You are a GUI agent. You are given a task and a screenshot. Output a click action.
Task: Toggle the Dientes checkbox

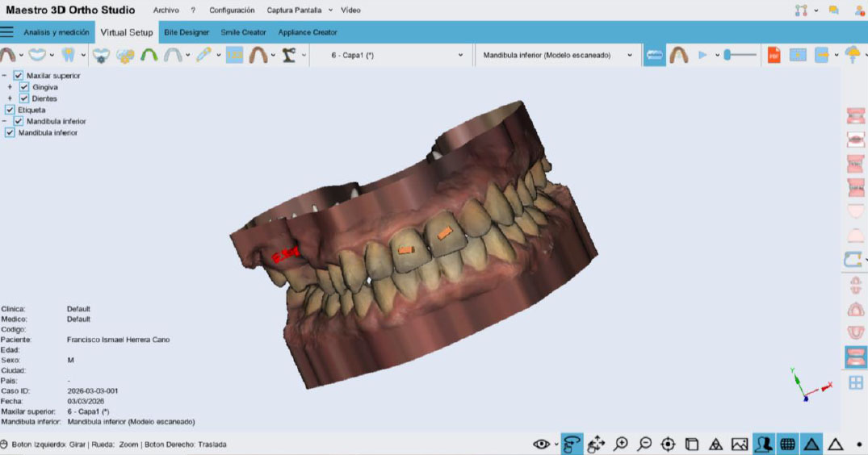23,98
